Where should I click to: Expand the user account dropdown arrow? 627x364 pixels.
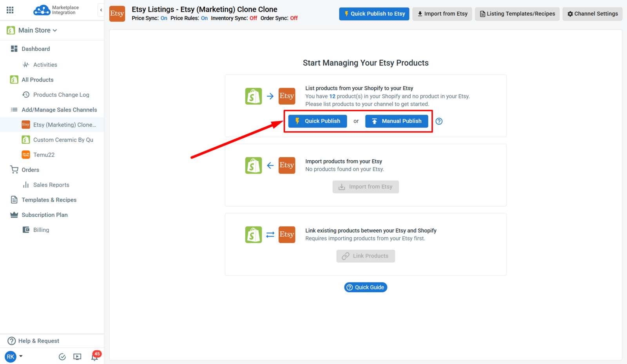pos(21,356)
